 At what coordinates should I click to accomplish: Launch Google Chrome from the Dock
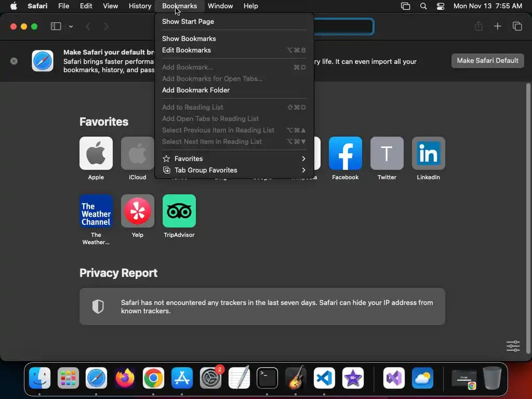coord(153,378)
